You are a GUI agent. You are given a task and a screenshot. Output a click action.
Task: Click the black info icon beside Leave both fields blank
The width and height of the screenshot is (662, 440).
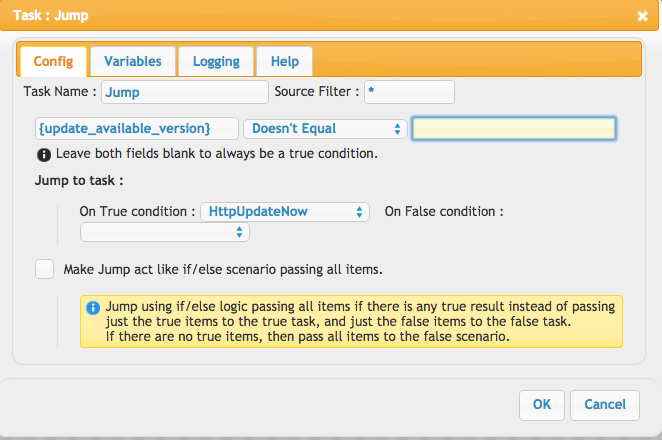click(x=44, y=155)
